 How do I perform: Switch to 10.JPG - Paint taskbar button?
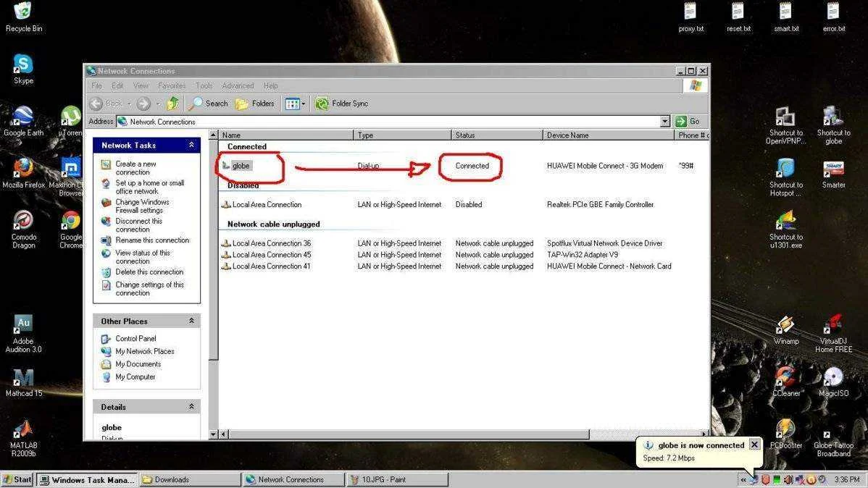396,480
